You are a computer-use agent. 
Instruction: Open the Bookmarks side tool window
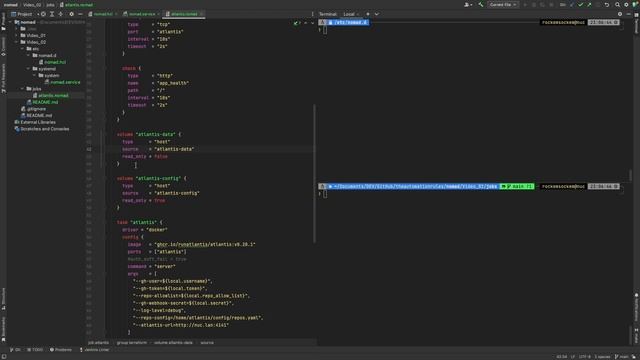(x=3, y=329)
